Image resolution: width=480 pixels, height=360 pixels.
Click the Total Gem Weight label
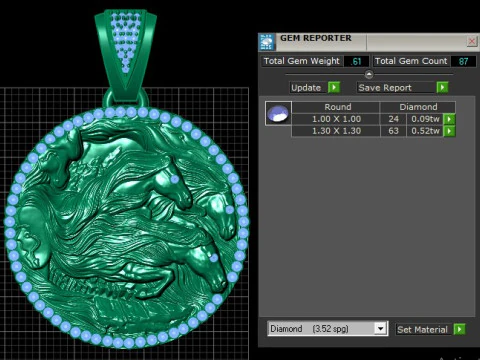point(302,61)
